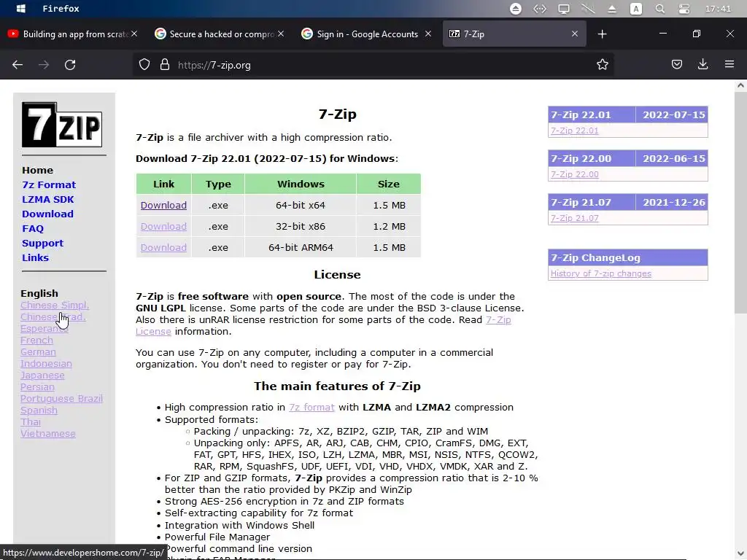
Task: Switch language to Chinese Simpl.
Action: point(55,306)
